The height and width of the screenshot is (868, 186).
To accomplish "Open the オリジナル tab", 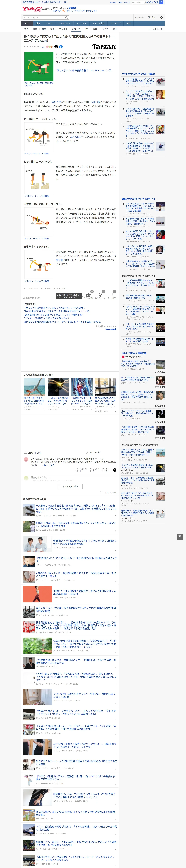I will point(81,23).
